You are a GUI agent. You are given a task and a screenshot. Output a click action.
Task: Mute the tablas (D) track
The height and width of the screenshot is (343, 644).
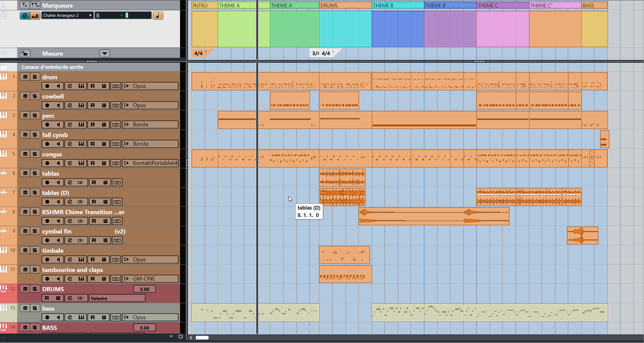coord(25,192)
